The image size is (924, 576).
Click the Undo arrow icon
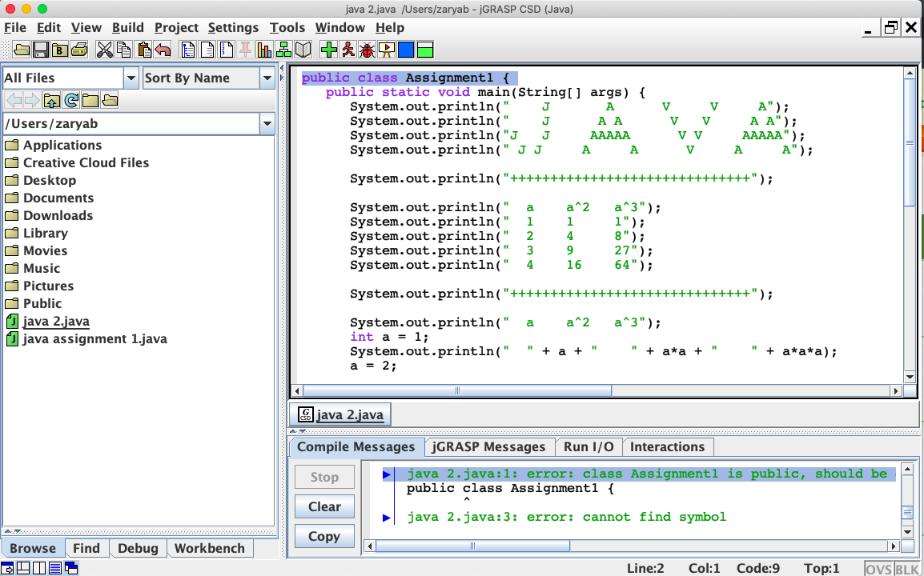pos(164,49)
